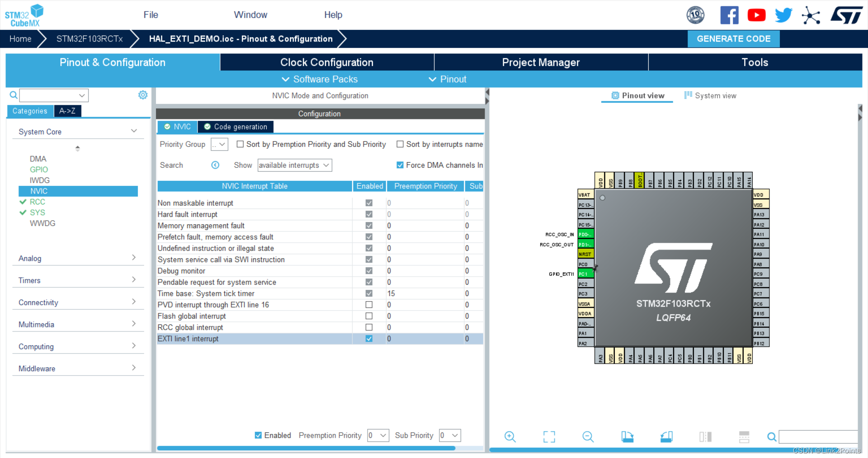868x458 pixels.
Task: Expand the Connectivity category
Action: tap(134, 302)
